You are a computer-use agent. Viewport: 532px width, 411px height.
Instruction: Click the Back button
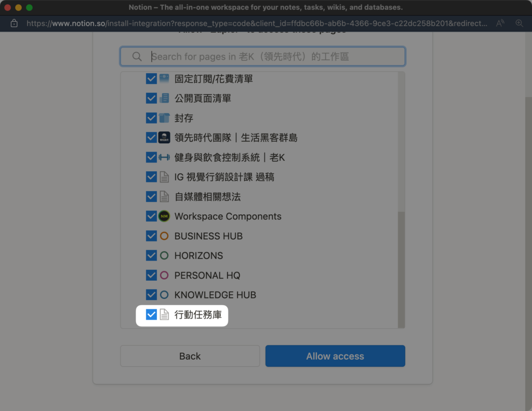190,356
